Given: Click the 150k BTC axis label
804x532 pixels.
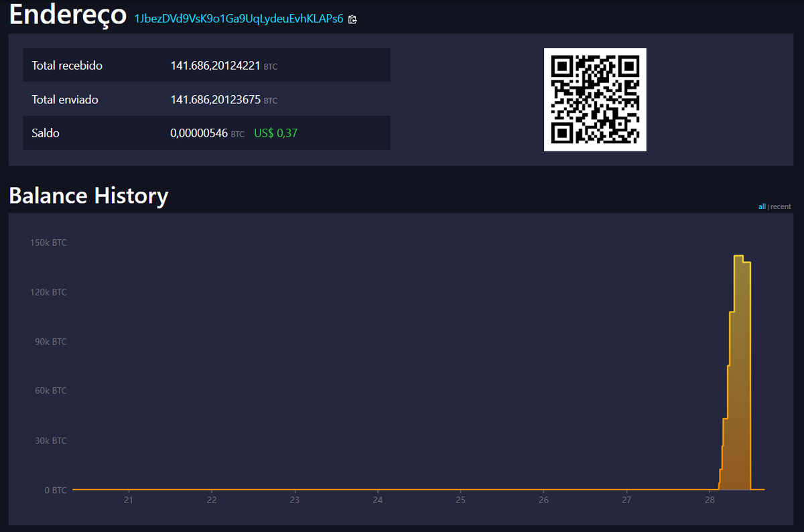Looking at the screenshot, I should (48, 243).
